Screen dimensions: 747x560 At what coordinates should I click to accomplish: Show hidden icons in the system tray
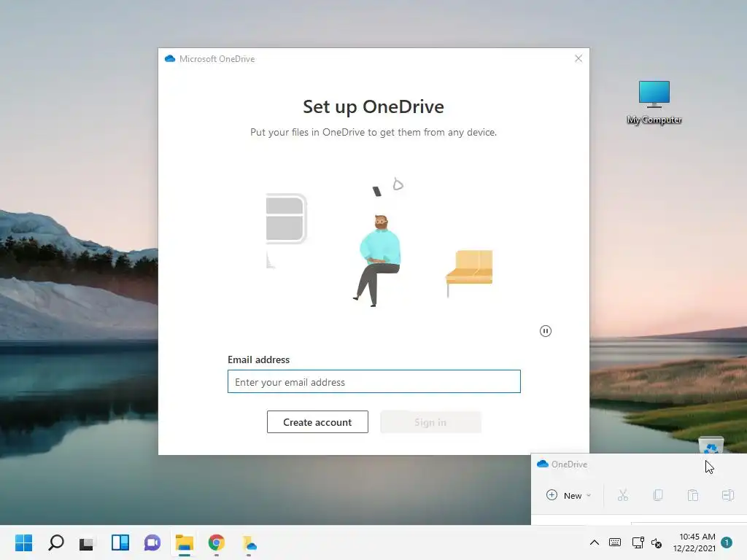[x=594, y=542]
